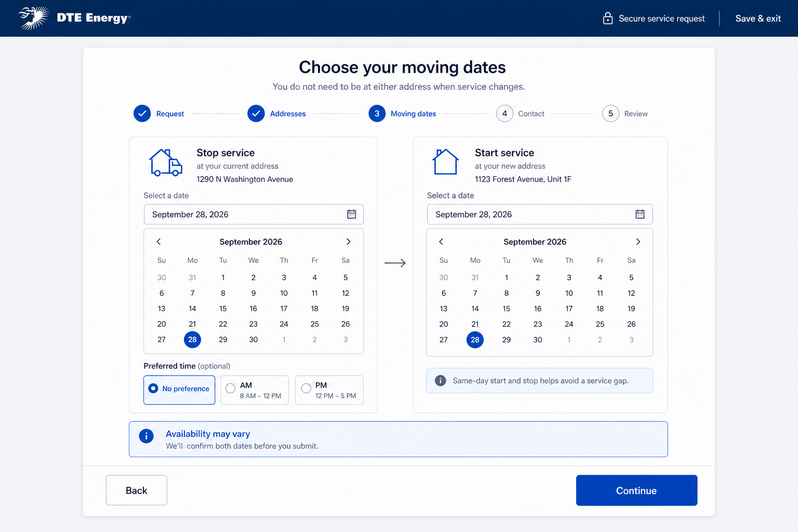This screenshot has height=532, width=798.
Task: Open the Moving dates step label
Action: [414, 114]
